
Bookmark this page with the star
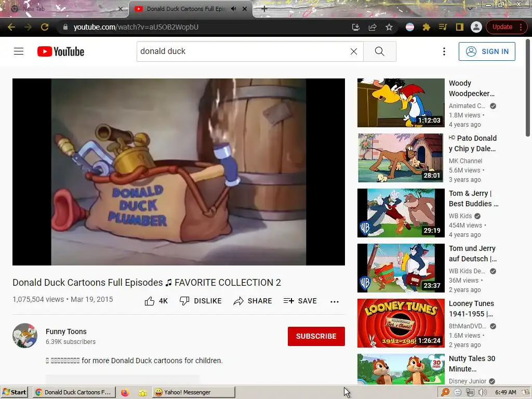pos(389,27)
